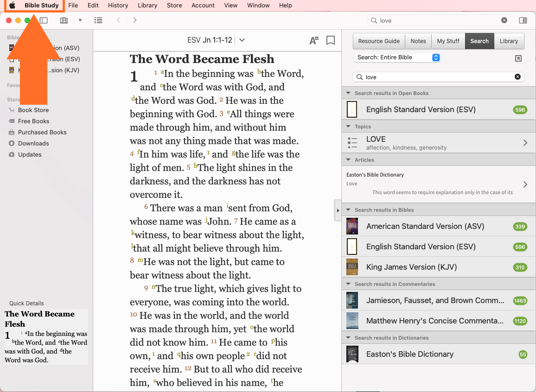Go forward with the right chevron

click(134, 20)
